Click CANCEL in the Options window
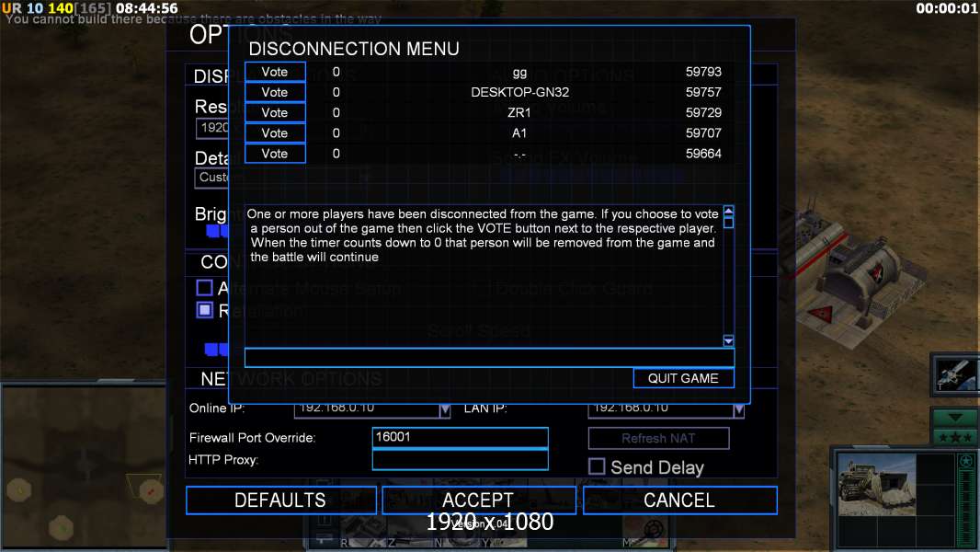This screenshot has width=980, height=552. 679,500
